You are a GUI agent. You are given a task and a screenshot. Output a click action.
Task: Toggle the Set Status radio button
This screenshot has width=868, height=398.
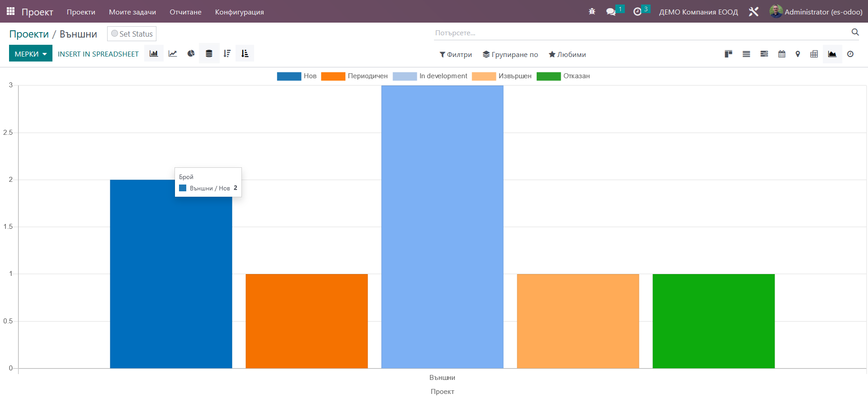[114, 33]
